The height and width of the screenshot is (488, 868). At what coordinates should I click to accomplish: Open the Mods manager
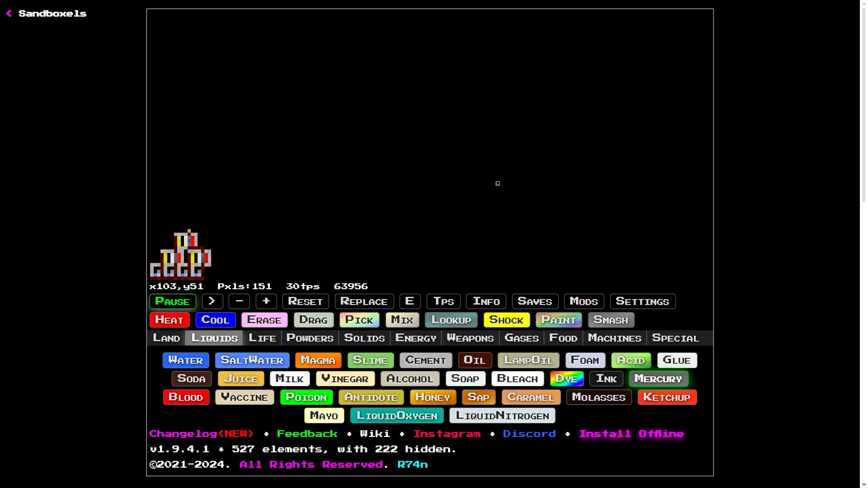click(584, 301)
